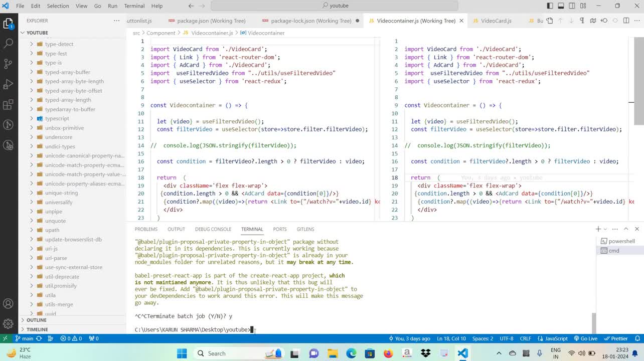Open the Search view in activity bar
The width and height of the screenshot is (644, 361).
8,43
